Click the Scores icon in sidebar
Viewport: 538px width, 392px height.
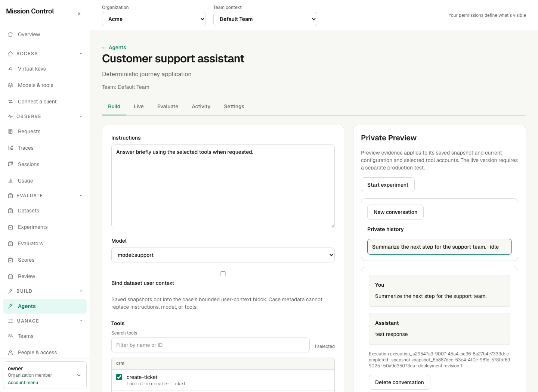coord(10,260)
